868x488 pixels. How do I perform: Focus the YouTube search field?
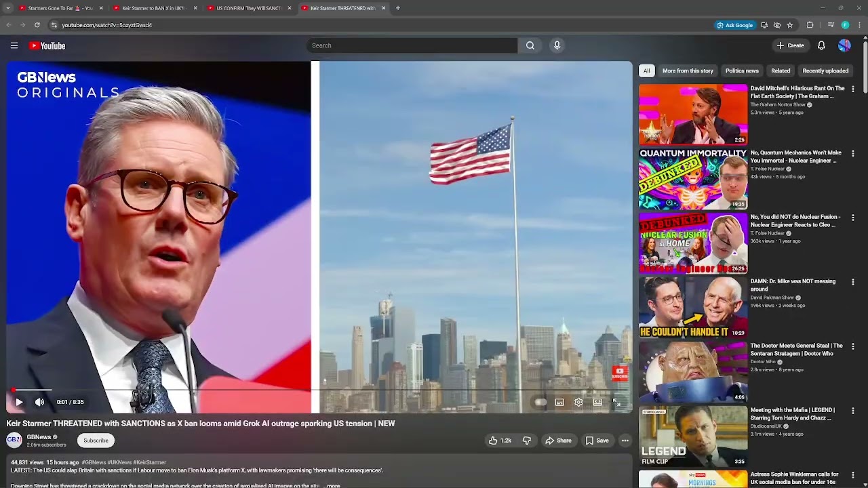(x=412, y=45)
